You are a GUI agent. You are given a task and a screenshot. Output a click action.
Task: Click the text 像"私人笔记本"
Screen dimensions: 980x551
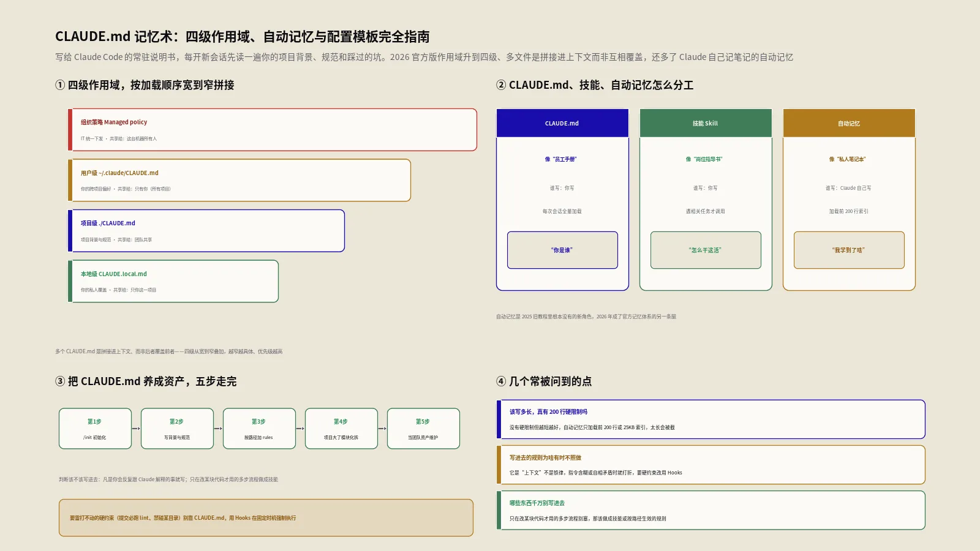[x=848, y=159]
